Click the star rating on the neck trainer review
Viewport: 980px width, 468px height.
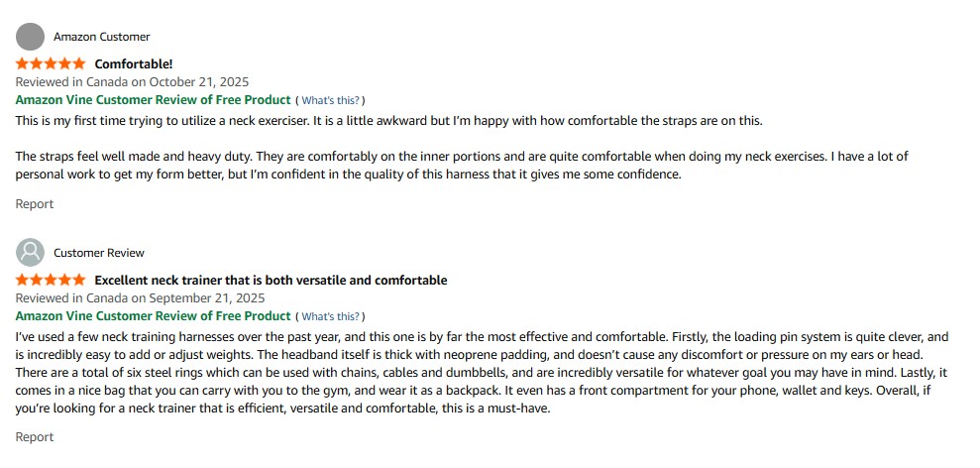[51, 281]
